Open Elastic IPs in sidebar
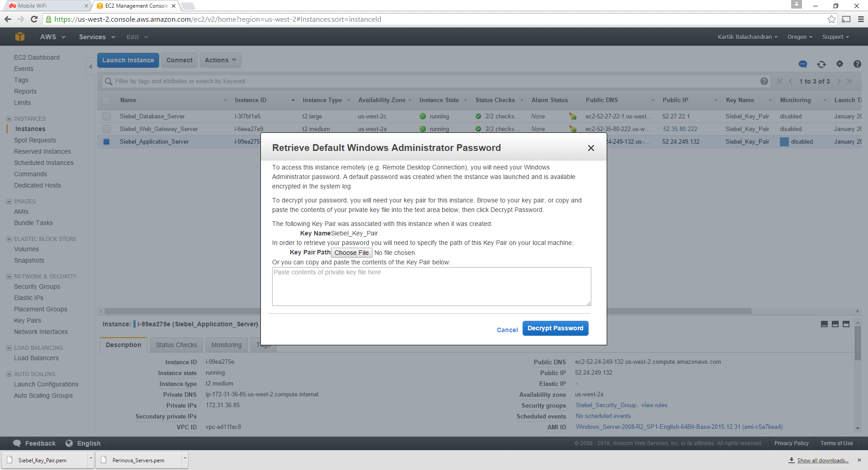This screenshot has width=868, height=470. [28, 298]
